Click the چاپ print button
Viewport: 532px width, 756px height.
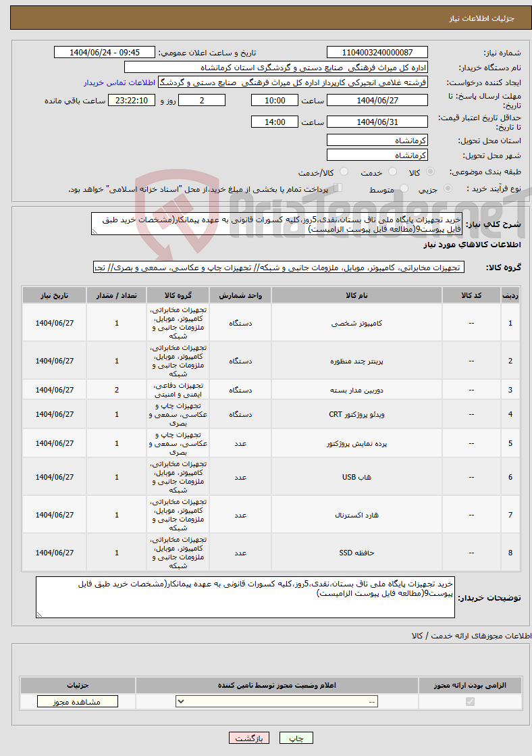coord(296,738)
